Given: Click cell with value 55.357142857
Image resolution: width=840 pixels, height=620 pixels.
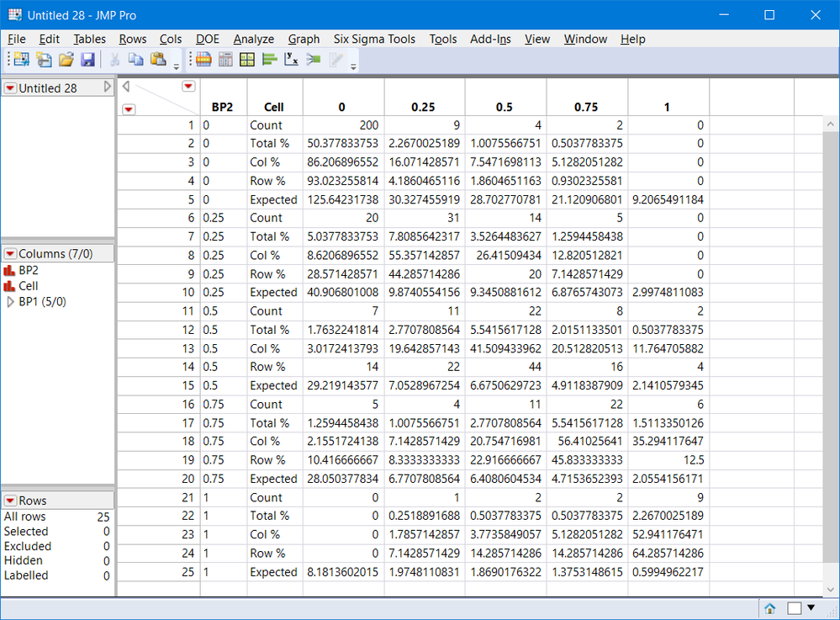Looking at the screenshot, I should pyautogui.click(x=425, y=256).
